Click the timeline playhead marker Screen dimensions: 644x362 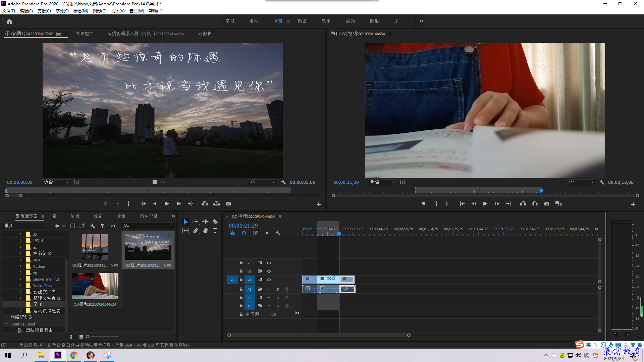(x=339, y=233)
